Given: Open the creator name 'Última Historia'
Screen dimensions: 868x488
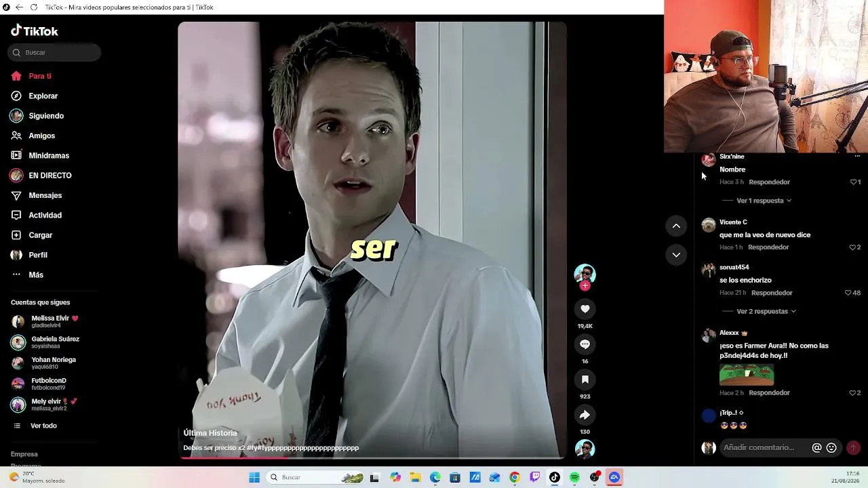Looking at the screenshot, I should (x=210, y=433).
